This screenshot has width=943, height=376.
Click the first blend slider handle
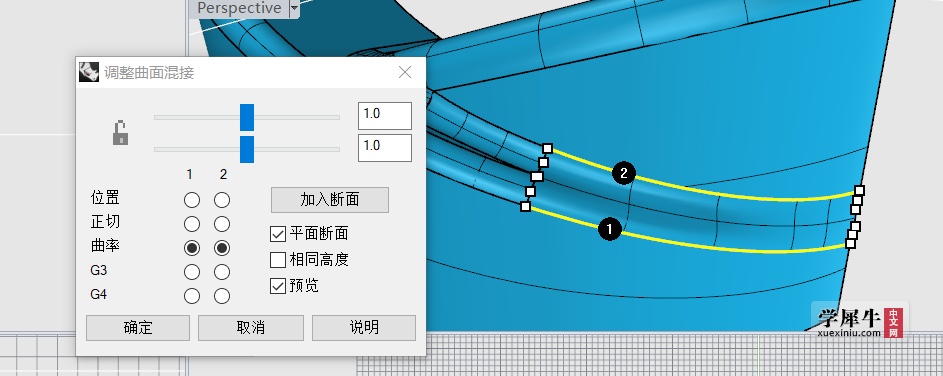(x=247, y=117)
